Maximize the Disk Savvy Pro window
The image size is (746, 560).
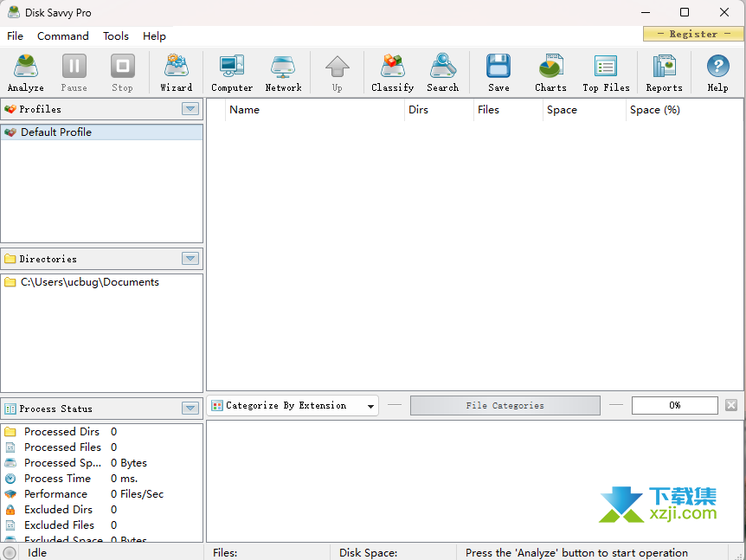point(685,12)
